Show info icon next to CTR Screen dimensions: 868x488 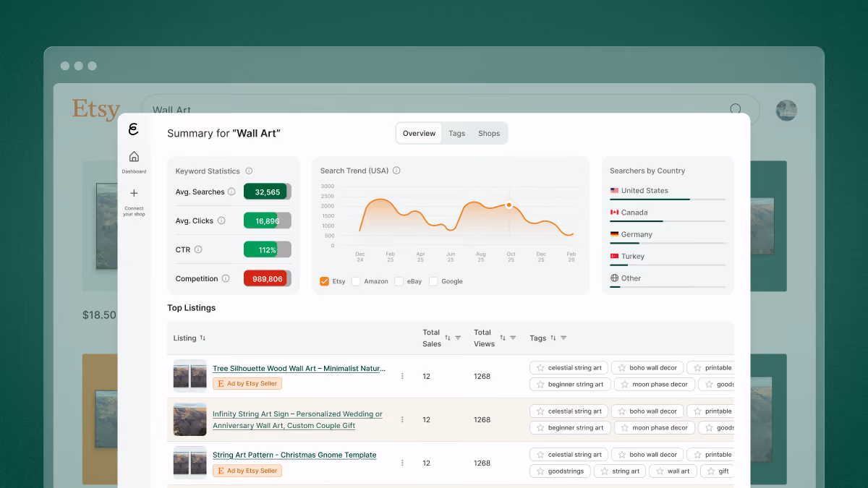pyautogui.click(x=198, y=249)
